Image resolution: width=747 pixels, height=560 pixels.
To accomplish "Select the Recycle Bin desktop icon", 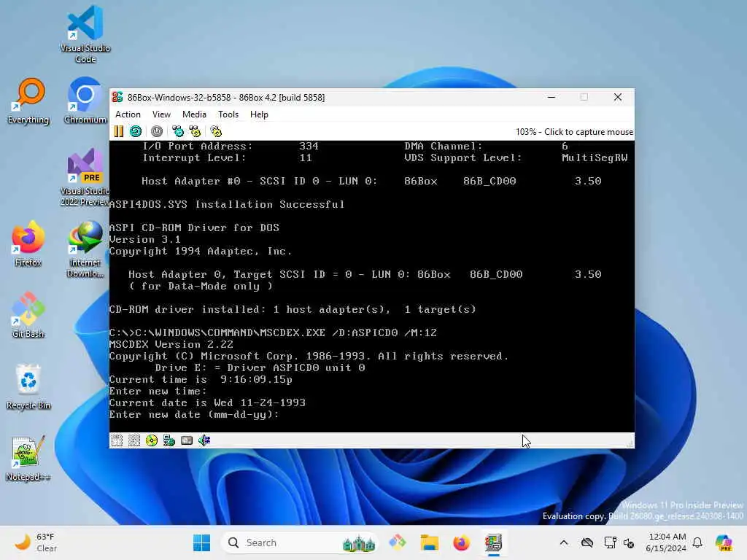I will pos(28,386).
